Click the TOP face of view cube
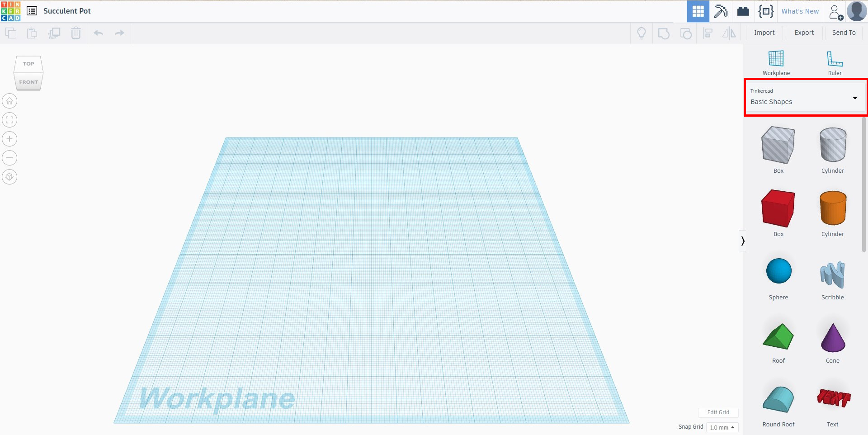The image size is (868, 435). point(28,64)
